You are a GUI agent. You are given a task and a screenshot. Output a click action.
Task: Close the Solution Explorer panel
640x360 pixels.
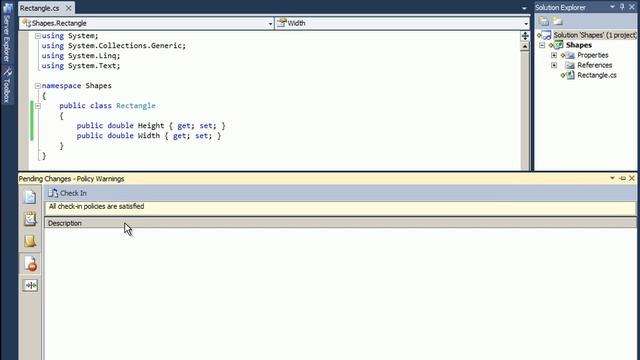(631, 7)
